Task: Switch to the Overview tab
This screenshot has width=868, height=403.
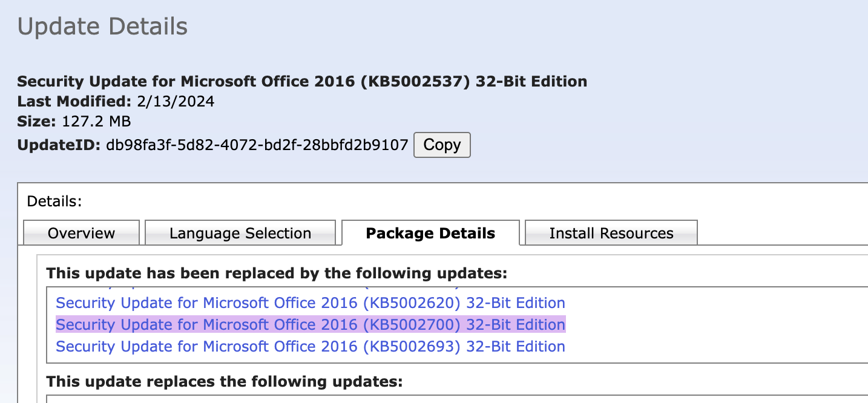Action: pyautogui.click(x=81, y=233)
